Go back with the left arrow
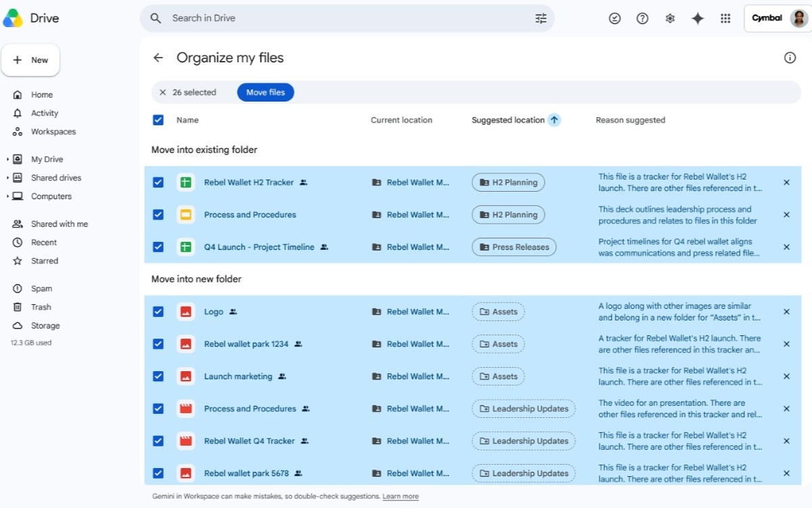Image resolution: width=812 pixels, height=508 pixels. pos(158,58)
